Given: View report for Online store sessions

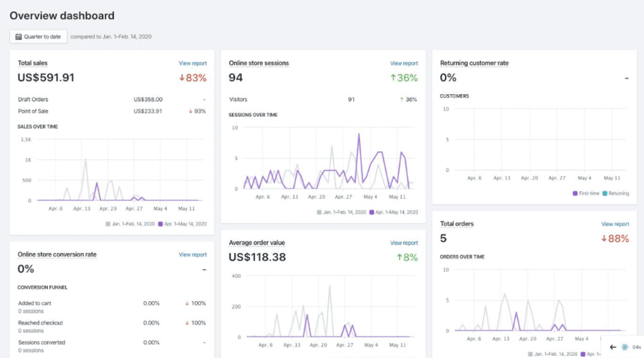Looking at the screenshot, I should (404, 63).
